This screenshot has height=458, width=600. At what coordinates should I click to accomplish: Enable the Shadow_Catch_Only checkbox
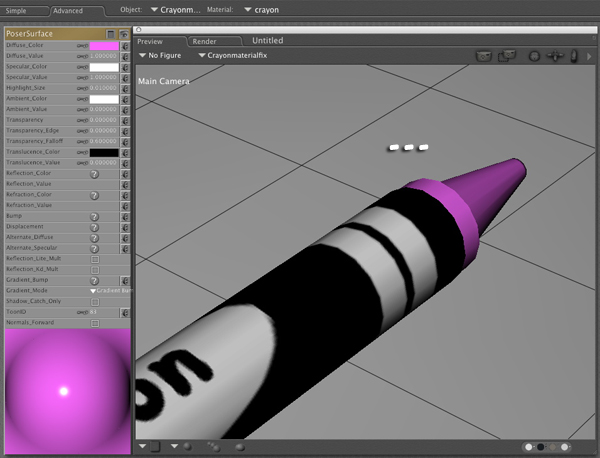(95, 302)
